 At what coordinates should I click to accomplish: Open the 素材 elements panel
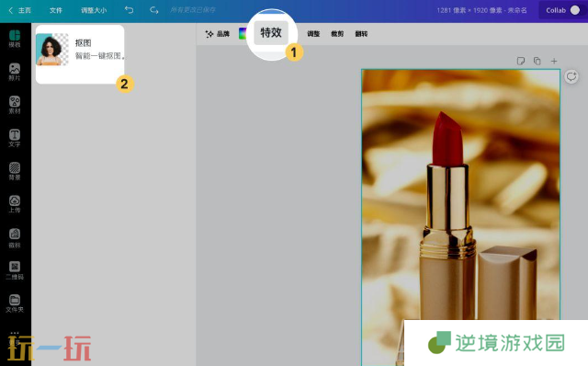click(x=15, y=105)
